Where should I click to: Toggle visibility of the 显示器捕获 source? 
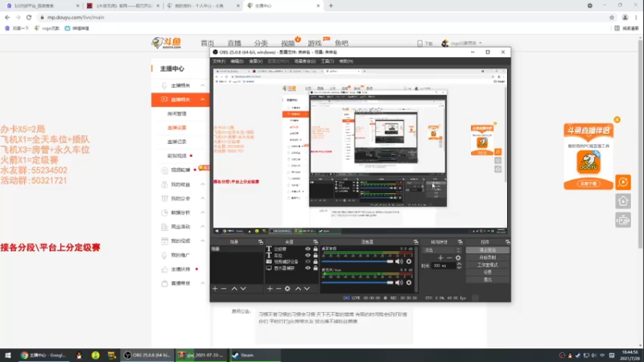pos(308,268)
